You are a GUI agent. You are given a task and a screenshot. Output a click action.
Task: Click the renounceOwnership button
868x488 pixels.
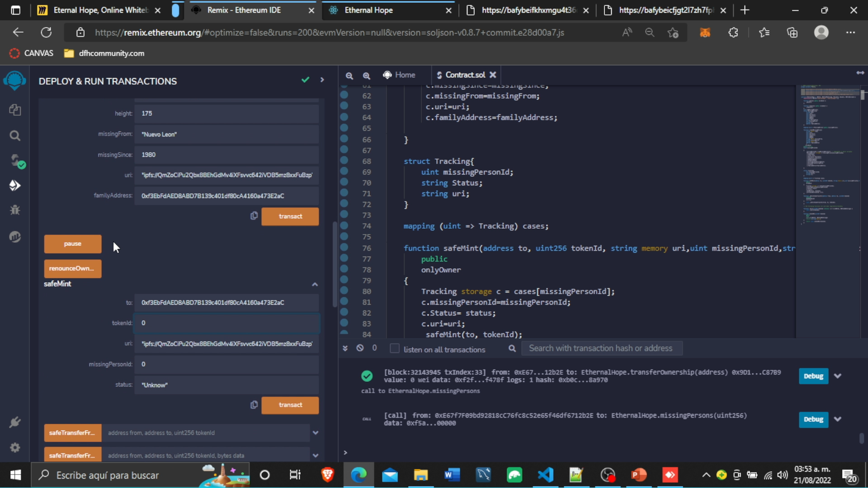point(72,268)
